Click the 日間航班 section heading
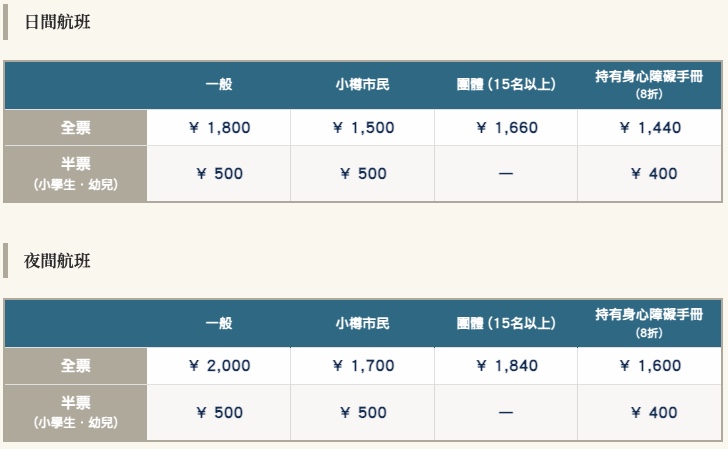 click(x=57, y=22)
